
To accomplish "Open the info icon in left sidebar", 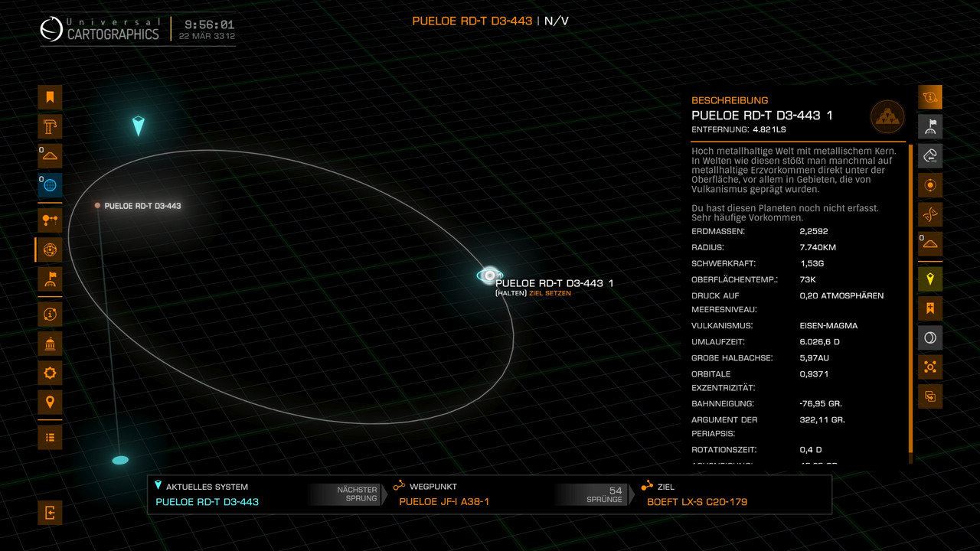I will [50, 314].
